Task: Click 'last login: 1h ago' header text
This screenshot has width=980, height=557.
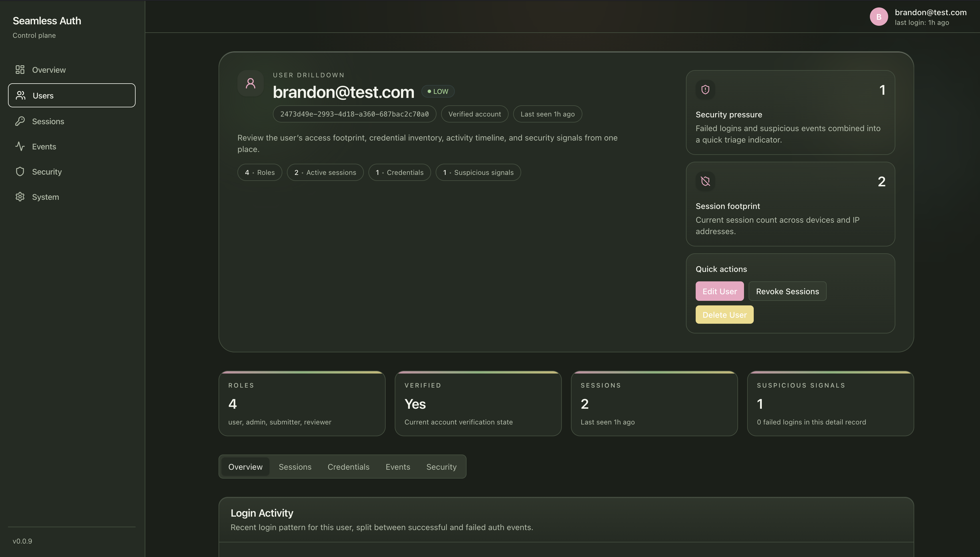Action: (922, 23)
